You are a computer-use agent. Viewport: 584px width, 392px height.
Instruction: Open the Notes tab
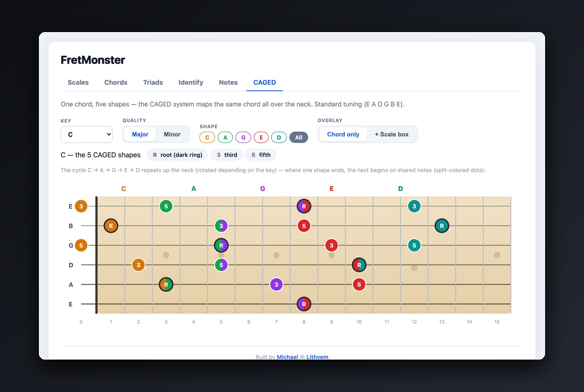228,82
